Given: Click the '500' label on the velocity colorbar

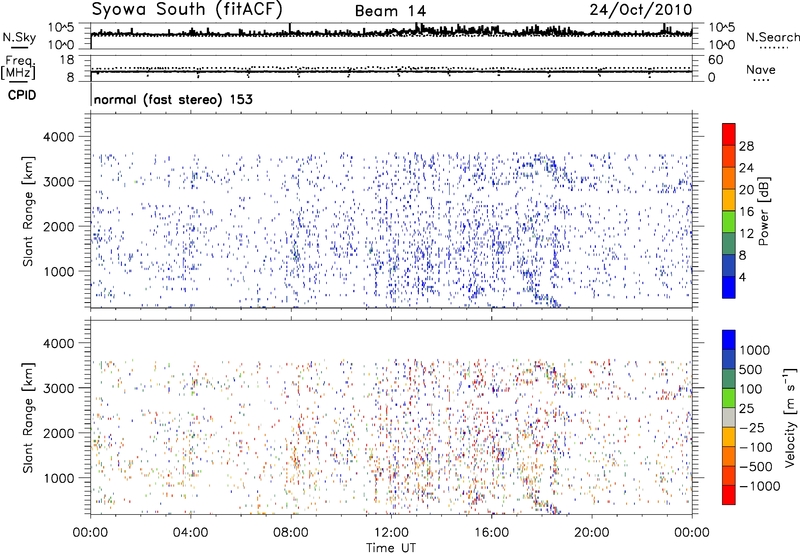Looking at the screenshot, I should (751, 369).
